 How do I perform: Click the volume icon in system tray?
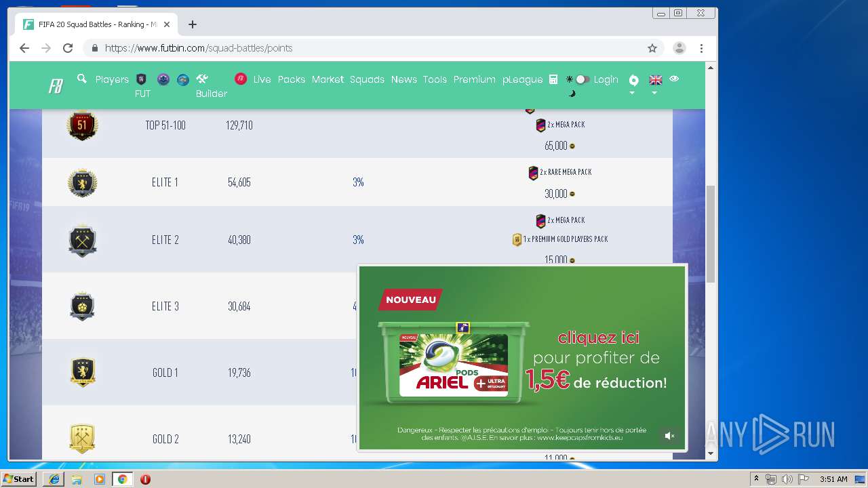click(787, 479)
